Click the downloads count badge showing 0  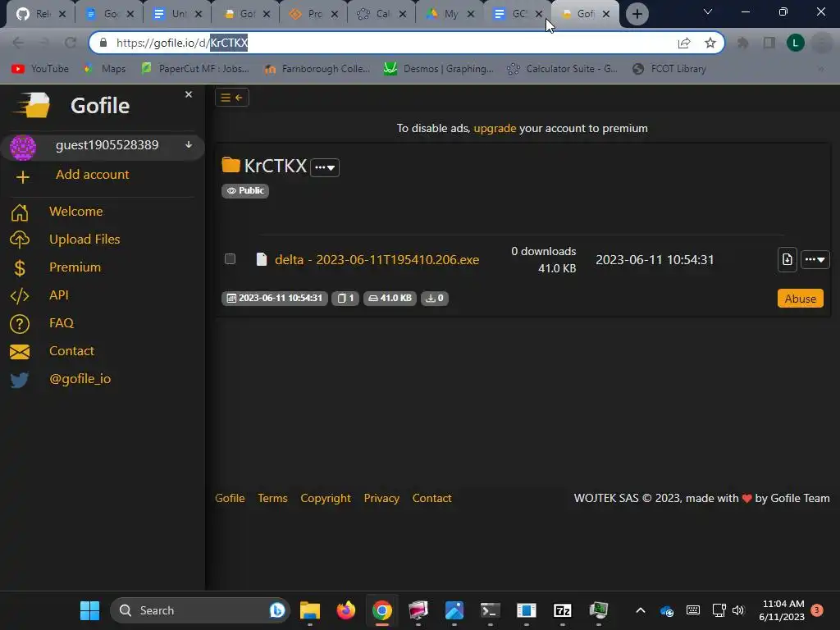pyautogui.click(x=435, y=299)
